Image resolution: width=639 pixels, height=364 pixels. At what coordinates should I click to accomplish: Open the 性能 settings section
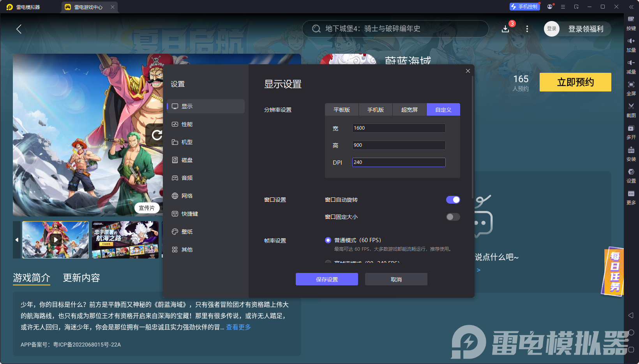[206, 124]
